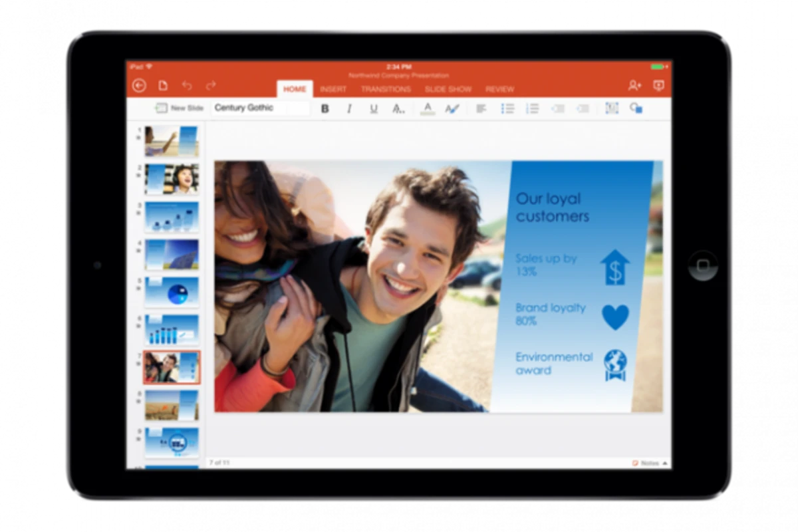This screenshot has width=798, height=532.
Task: Decrease the list indent
Action: 558,108
